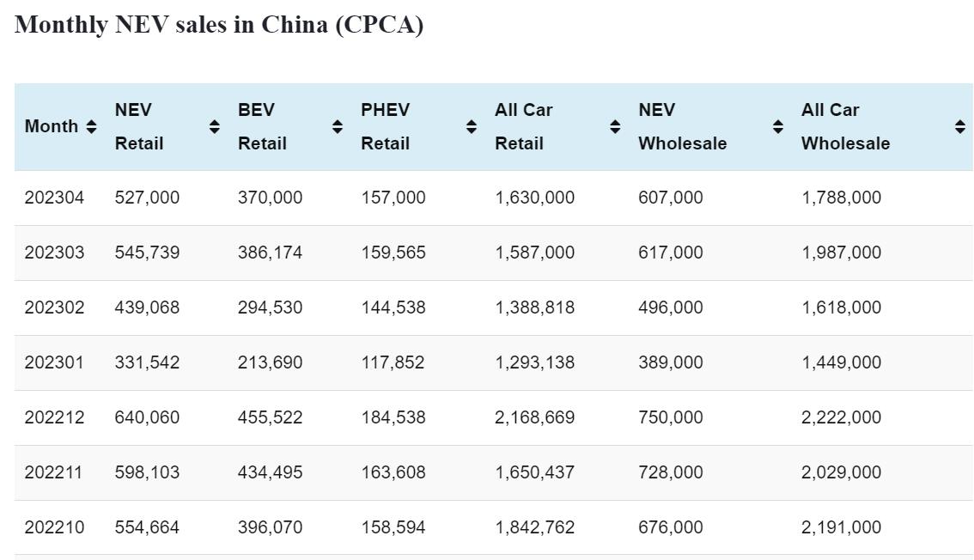Click the 202212 month row cell
974x560 pixels.
54,417
